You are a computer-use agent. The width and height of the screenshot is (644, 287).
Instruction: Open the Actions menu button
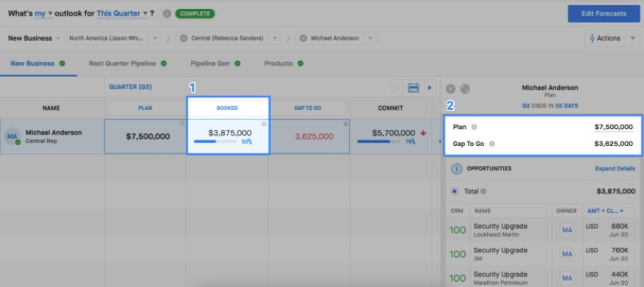604,38
